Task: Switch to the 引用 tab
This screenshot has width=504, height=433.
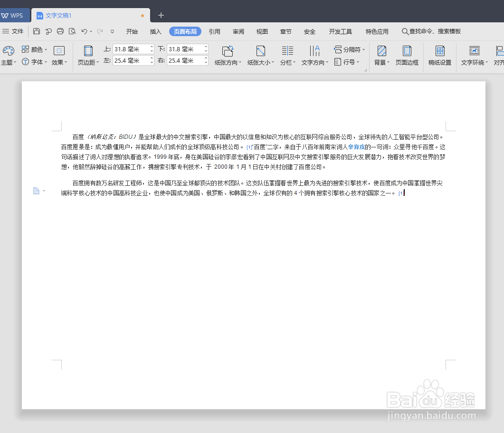Action: pos(215,31)
